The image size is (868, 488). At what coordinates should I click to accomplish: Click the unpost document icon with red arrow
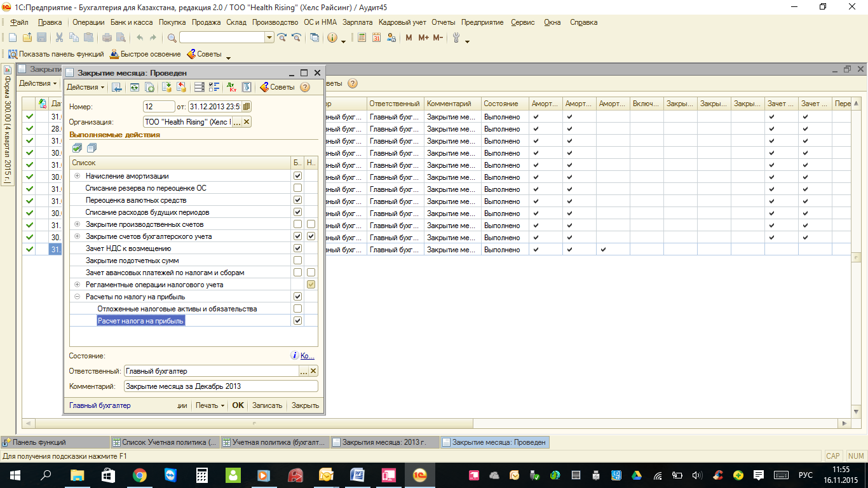tap(181, 87)
